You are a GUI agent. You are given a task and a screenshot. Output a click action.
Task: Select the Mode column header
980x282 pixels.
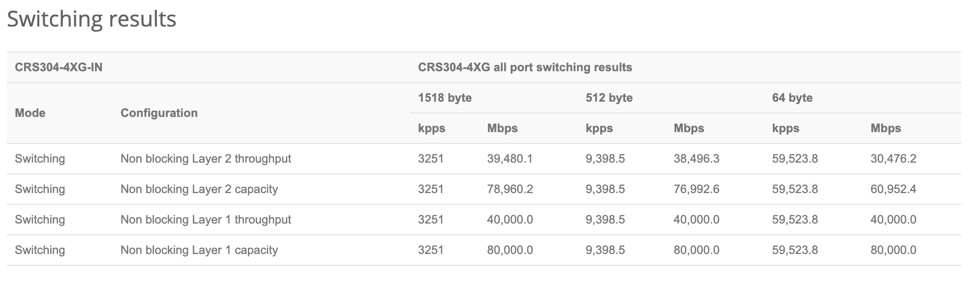pos(30,113)
